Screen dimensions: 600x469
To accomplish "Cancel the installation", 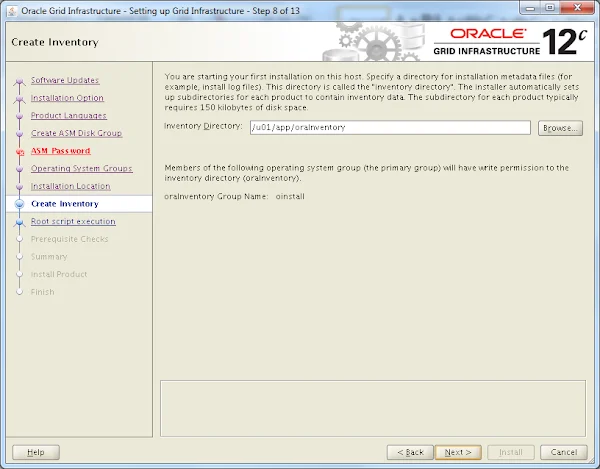I will [564, 452].
